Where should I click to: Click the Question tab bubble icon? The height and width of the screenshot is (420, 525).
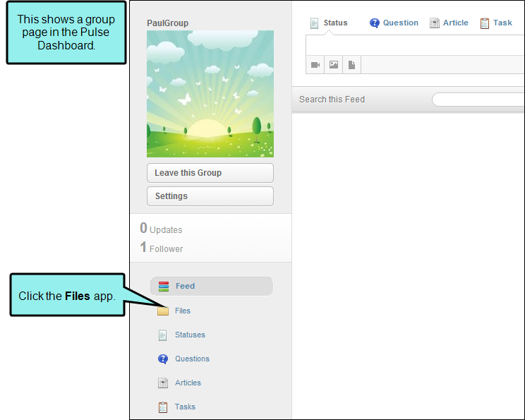[x=374, y=23]
